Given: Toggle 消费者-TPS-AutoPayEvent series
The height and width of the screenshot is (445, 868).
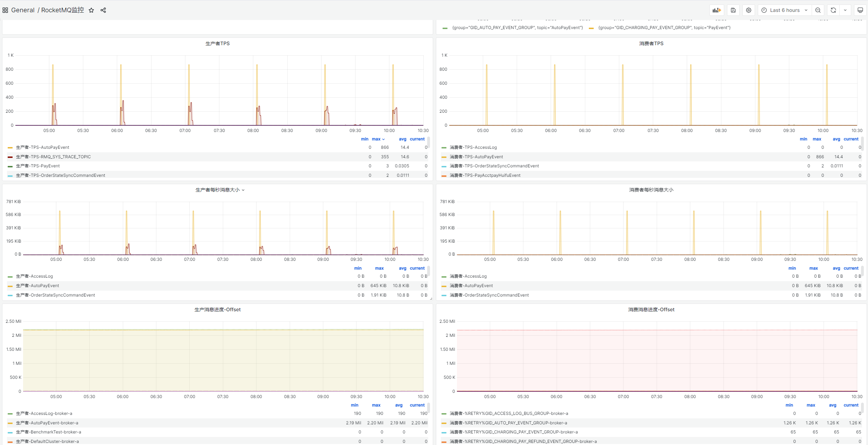Looking at the screenshot, I should coord(476,157).
